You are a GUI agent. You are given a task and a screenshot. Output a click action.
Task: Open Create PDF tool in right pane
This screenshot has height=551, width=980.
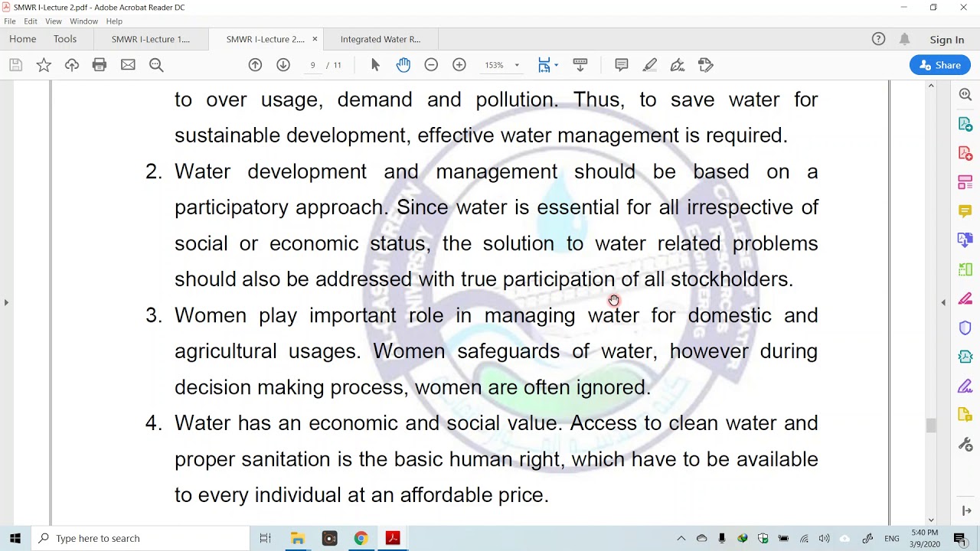(965, 153)
